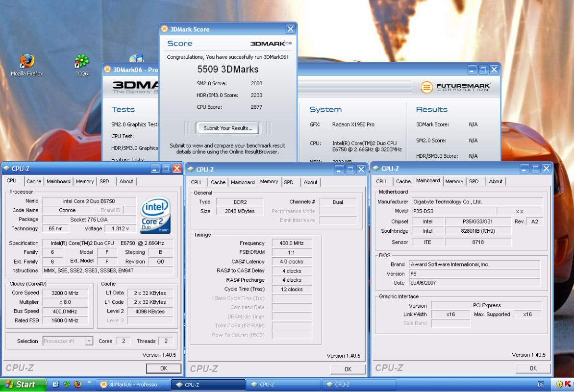Switch to the 3DMark06 Professional taskbar button

click(x=132, y=384)
